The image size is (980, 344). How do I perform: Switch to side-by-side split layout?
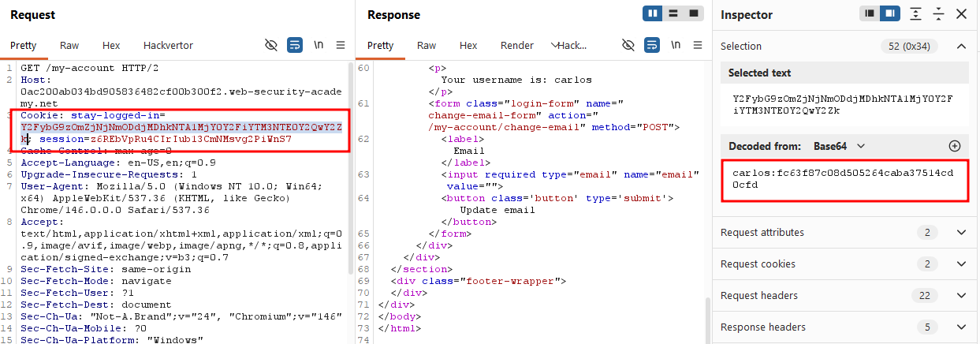pos(654,14)
